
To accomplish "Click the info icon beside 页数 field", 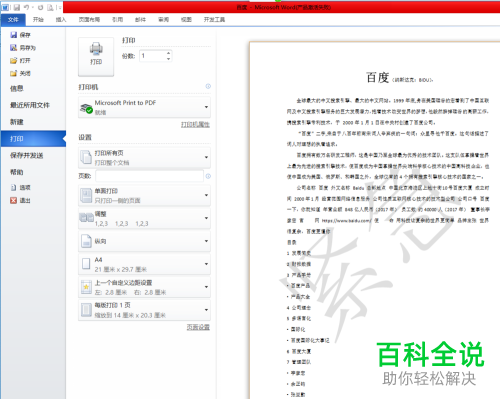I will click(x=208, y=176).
